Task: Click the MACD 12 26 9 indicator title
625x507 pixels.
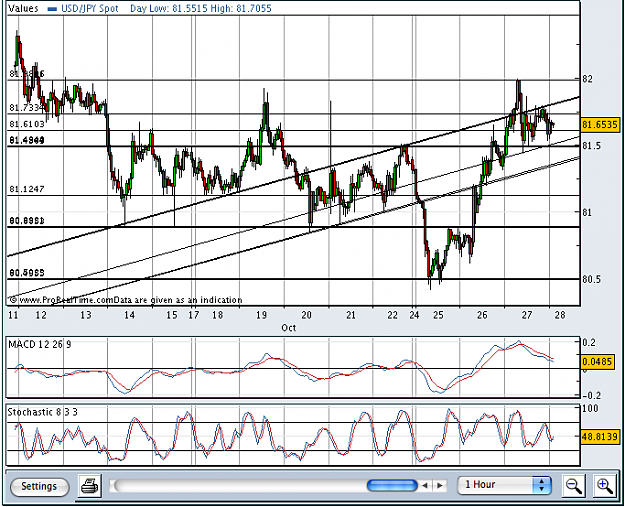Action: pos(39,344)
